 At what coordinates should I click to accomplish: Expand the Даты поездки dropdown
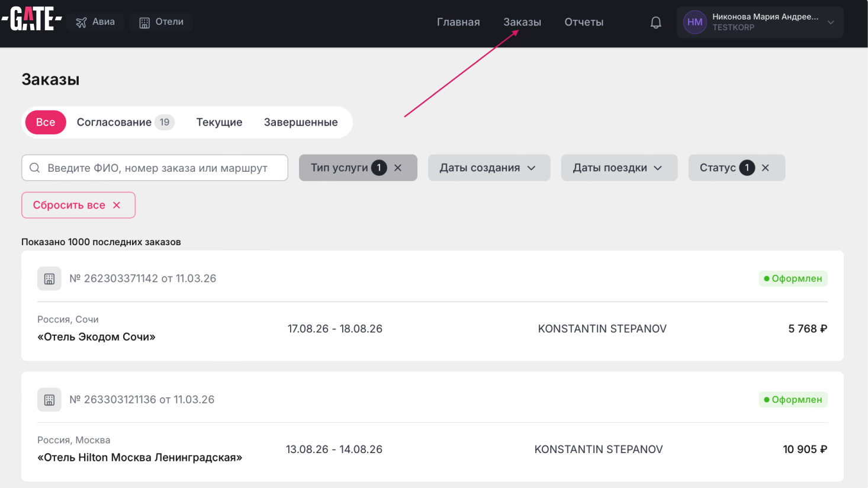(619, 168)
